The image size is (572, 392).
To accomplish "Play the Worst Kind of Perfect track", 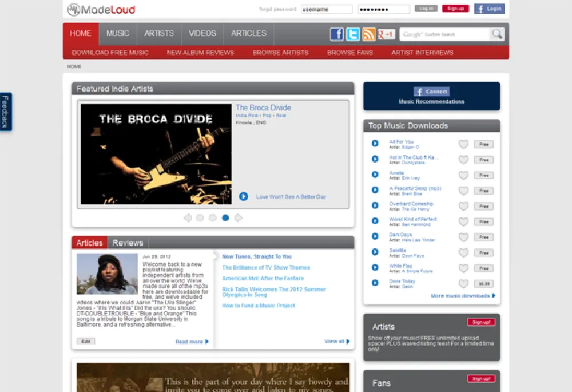I will (375, 221).
